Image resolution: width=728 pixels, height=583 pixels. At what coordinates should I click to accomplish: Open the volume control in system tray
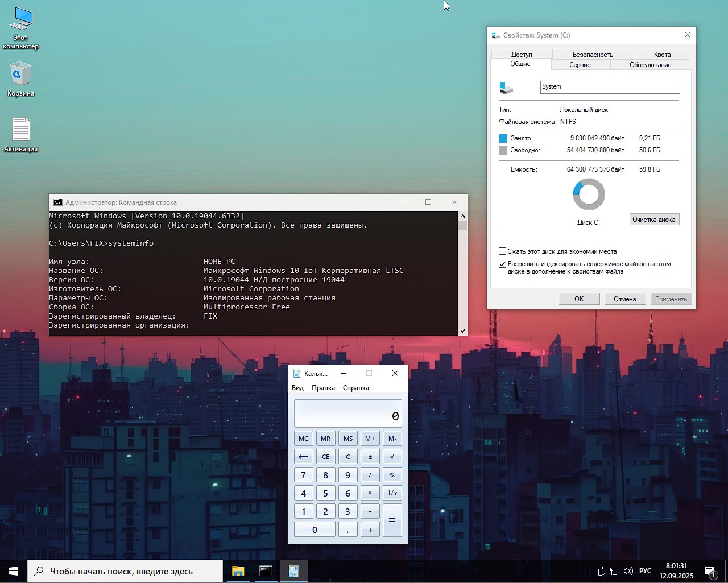pyautogui.click(x=628, y=571)
